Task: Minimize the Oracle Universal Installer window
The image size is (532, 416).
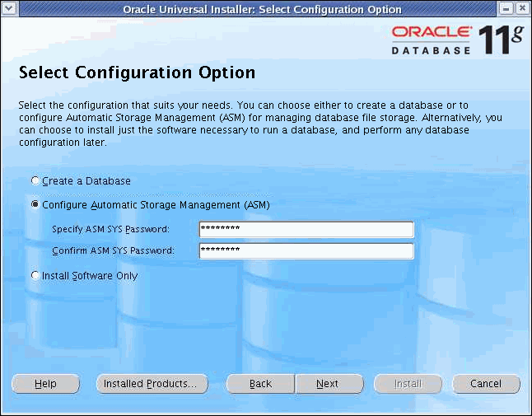Action: click(x=506, y=9)
